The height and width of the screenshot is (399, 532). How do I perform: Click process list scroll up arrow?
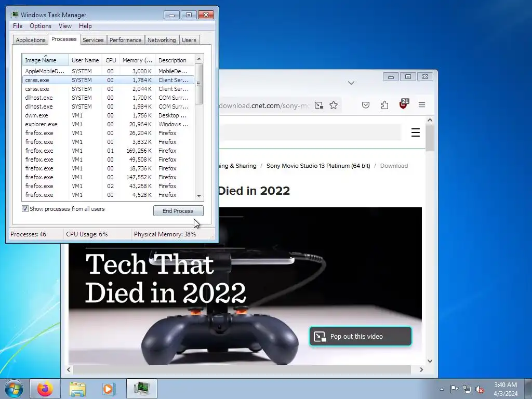point(199,59)
